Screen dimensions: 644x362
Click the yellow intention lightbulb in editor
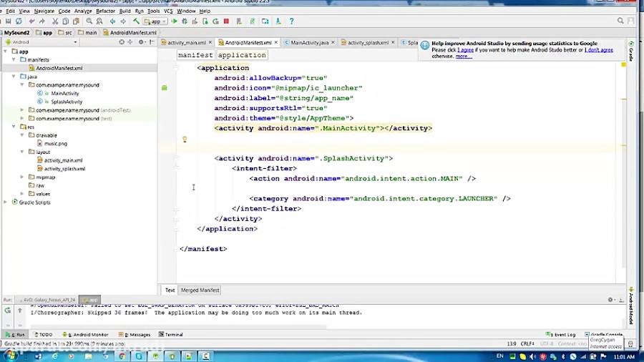185,139
